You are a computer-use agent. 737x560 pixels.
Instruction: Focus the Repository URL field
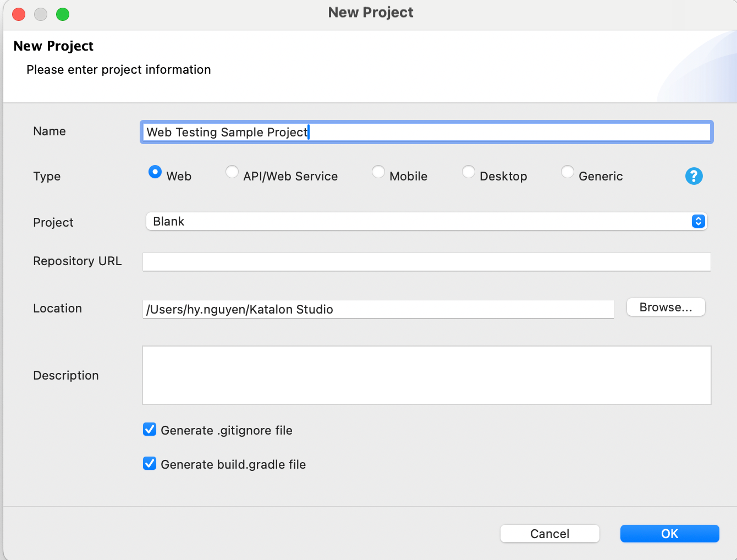[x=426, y=262]
